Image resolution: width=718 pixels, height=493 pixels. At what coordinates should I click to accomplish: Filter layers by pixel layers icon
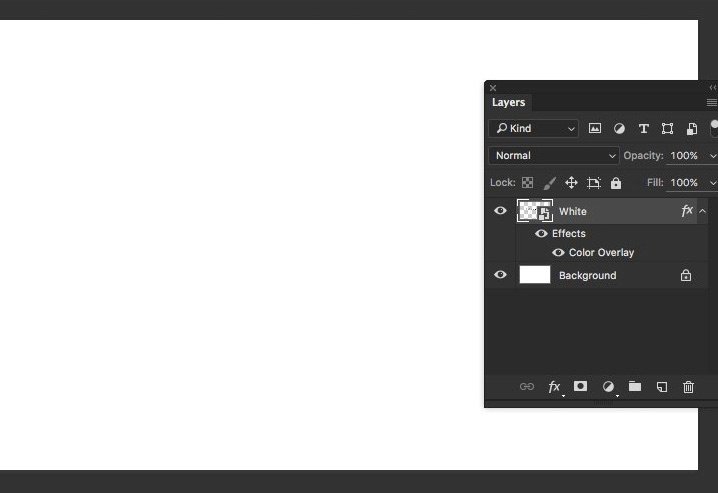(x=595, y=129)
